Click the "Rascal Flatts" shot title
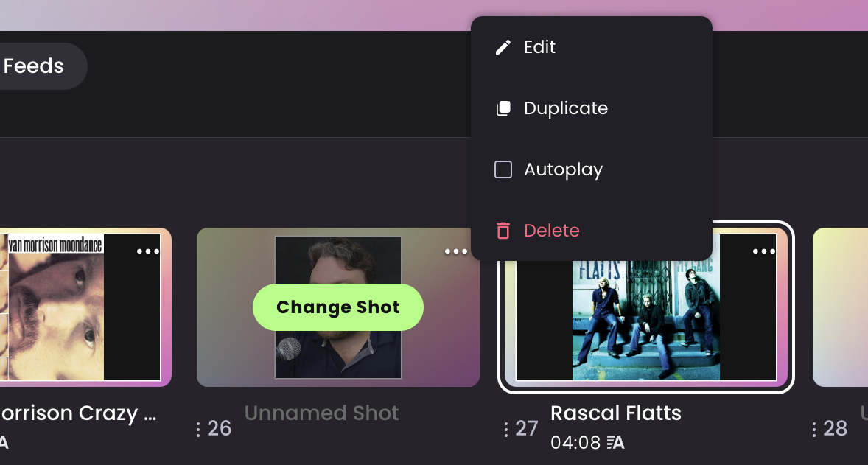 coord(616,413)
